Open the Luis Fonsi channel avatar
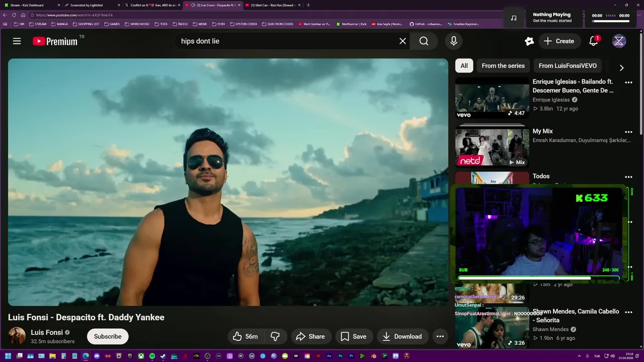Viewport: 644px width, 362px height. point(17,336)
